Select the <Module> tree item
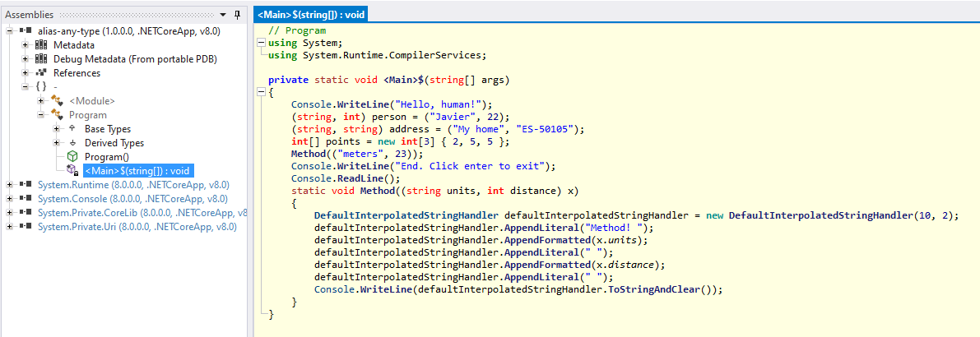980x337 pixels. 92,101
